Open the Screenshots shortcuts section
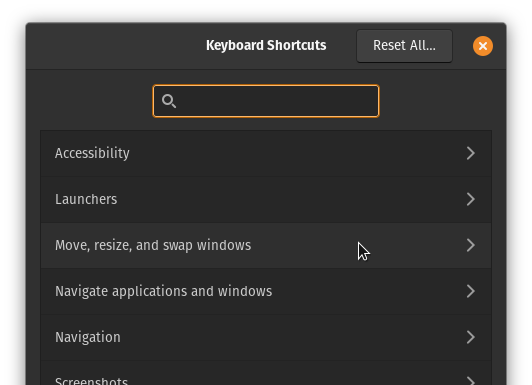Viewport: 532px width, 385px height. click(266, 373)
